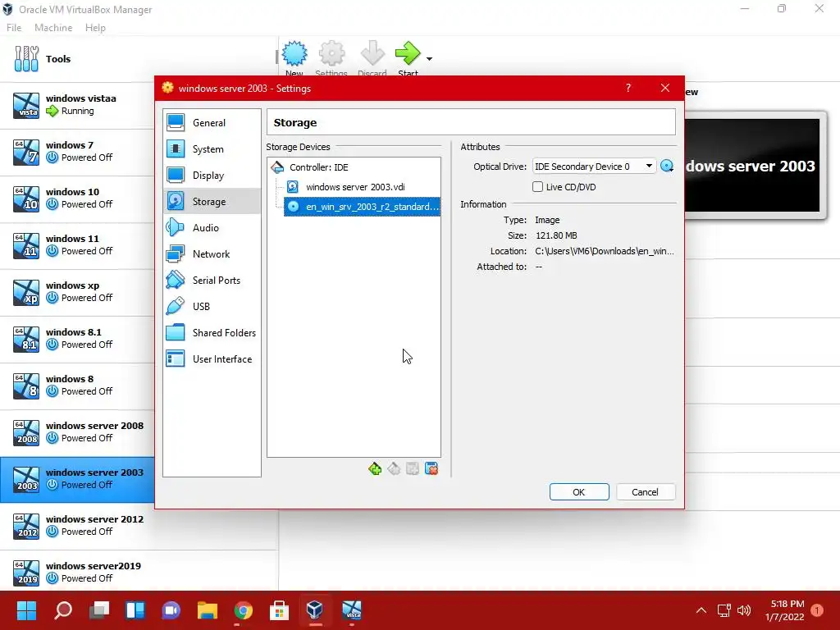
Task: Open the Machine menu
Action: pos(53,28)
